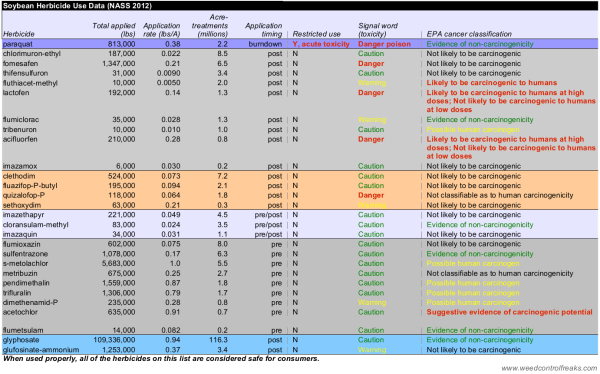Click the '5,683,000' total for s-metolachlor
The height and width of the screenshot is (374, 600).
pyautogui.click(x=119, y=263)
